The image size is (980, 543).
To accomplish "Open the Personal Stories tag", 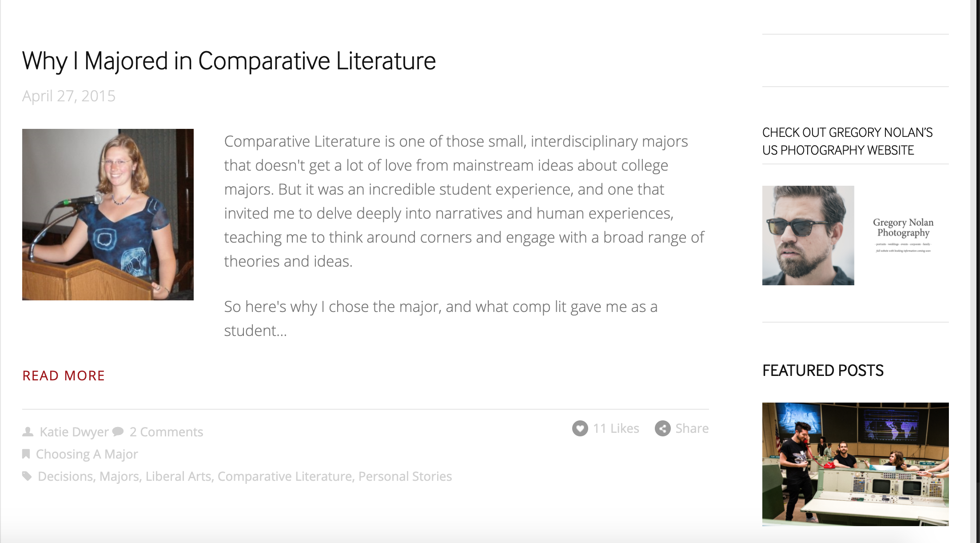I will (x=405, y=476).
